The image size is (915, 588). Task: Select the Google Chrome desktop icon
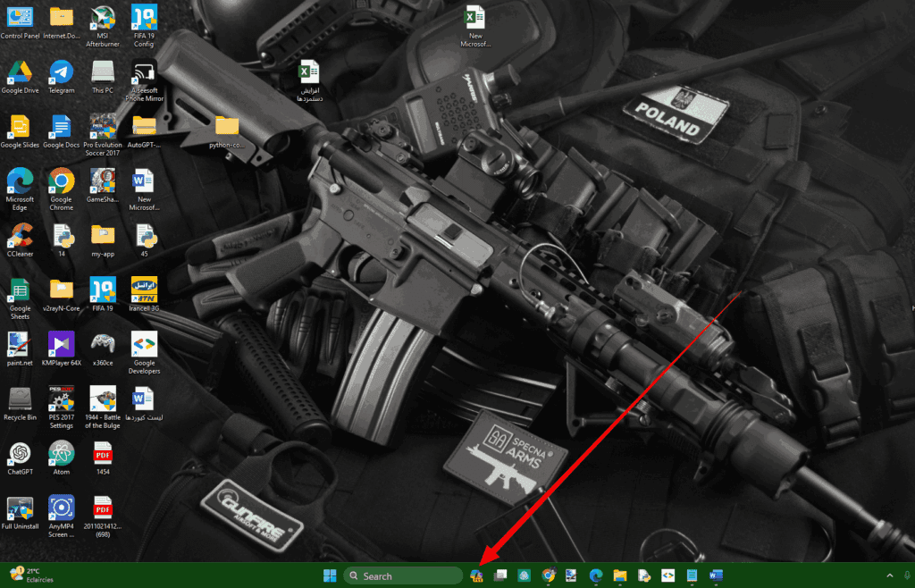point(62,182)
